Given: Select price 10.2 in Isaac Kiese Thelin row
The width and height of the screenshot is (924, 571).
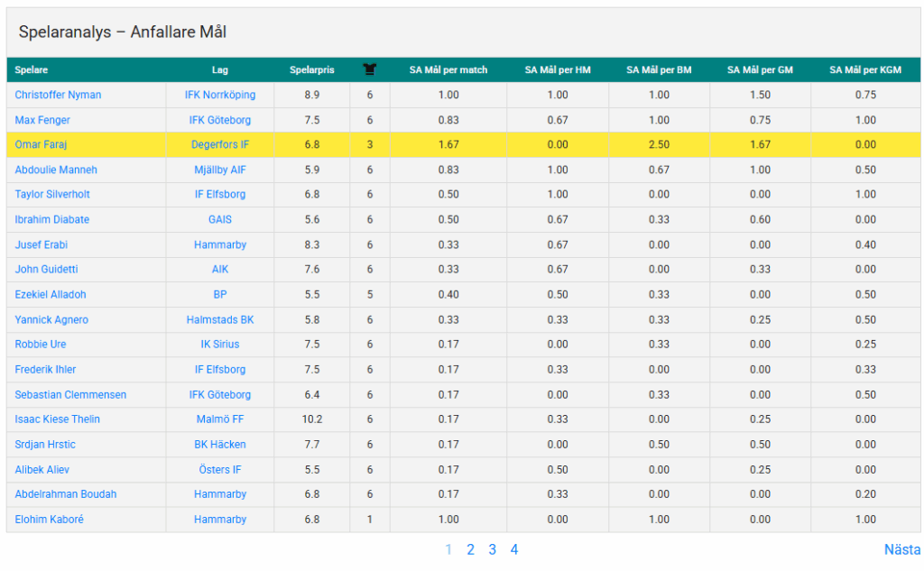Looking at the screenshot, I should pyautogui.click(x=311, y=419).
